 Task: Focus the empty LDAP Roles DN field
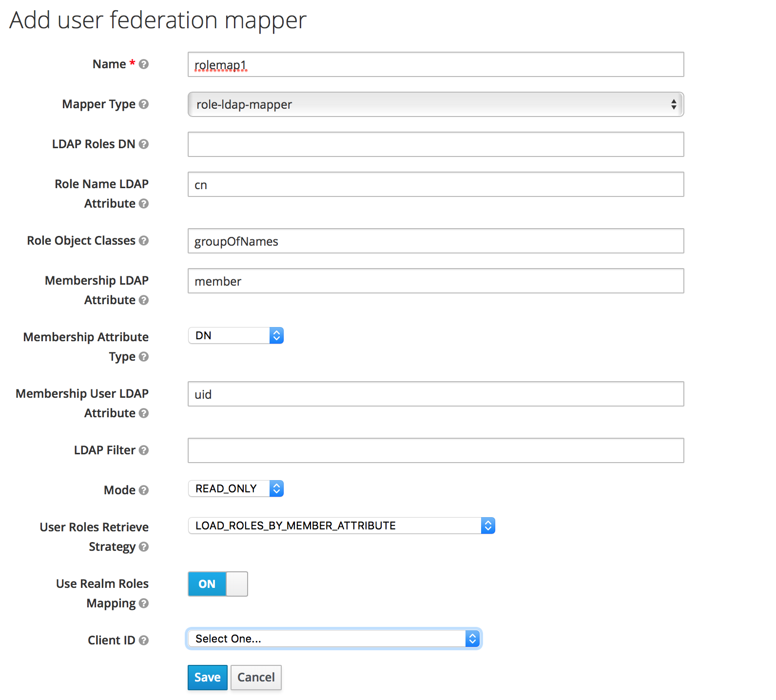[435, 144]
